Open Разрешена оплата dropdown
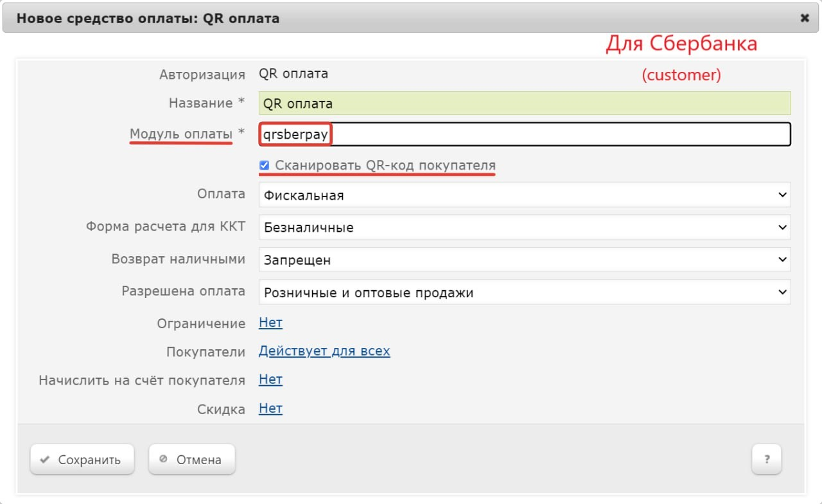Image resolution: width=822 pixels, height=504 pixels. [525, 293]
